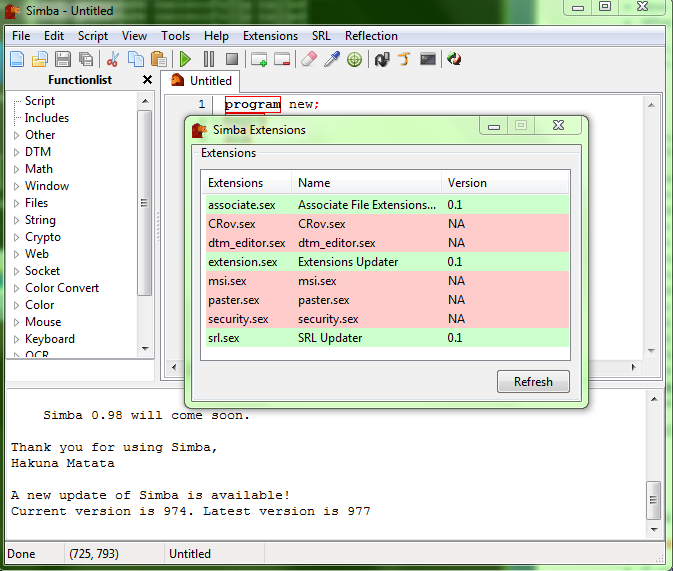Click the Functionlist scroll up arrow

point(145,101)
